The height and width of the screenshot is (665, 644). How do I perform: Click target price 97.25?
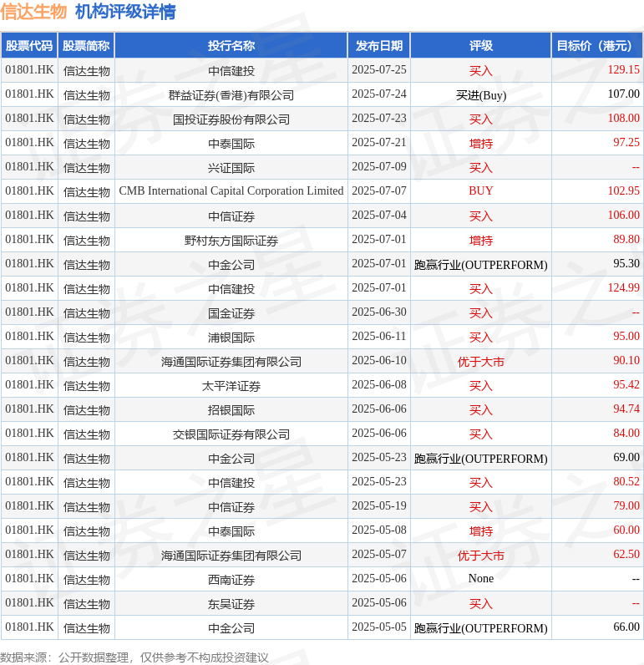pos(626,142)
